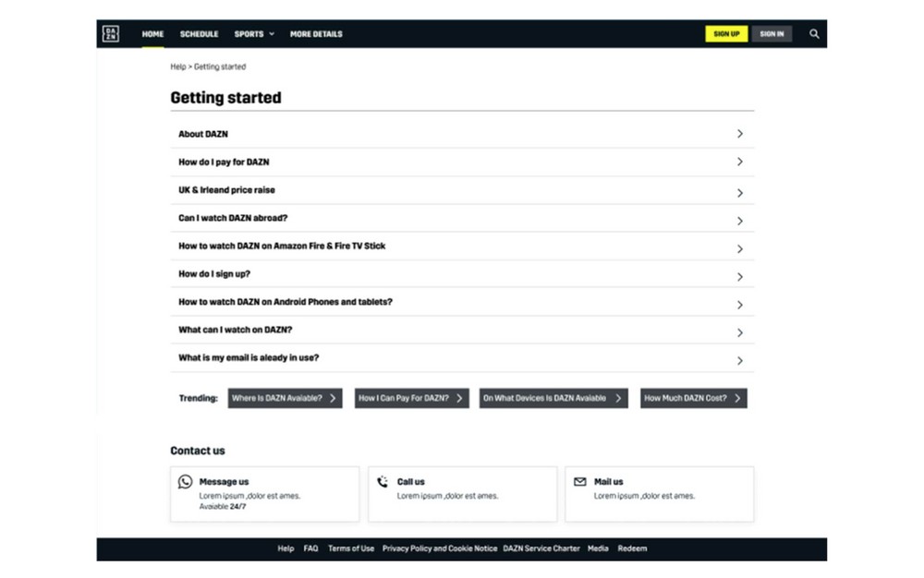Click the footer Media link
This screenshot has width=924, height=578.
(x=598, y=548)
